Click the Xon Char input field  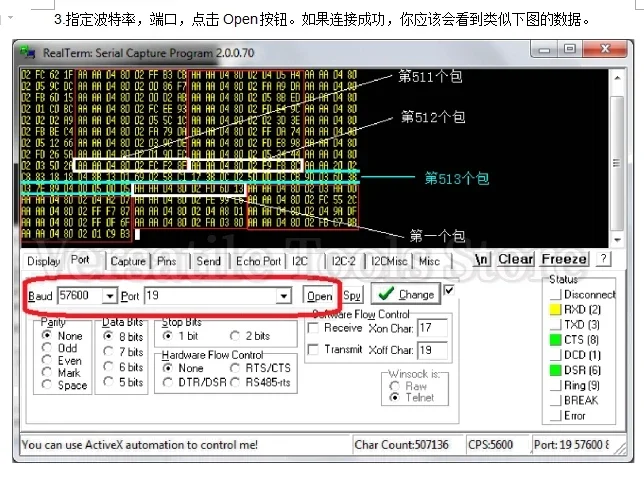432,328
